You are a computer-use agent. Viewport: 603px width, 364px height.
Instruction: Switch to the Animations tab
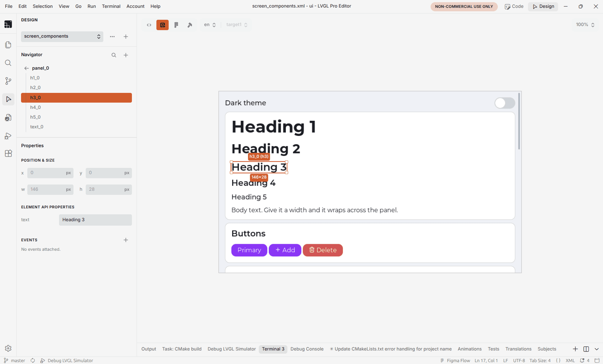coord(470,349)
